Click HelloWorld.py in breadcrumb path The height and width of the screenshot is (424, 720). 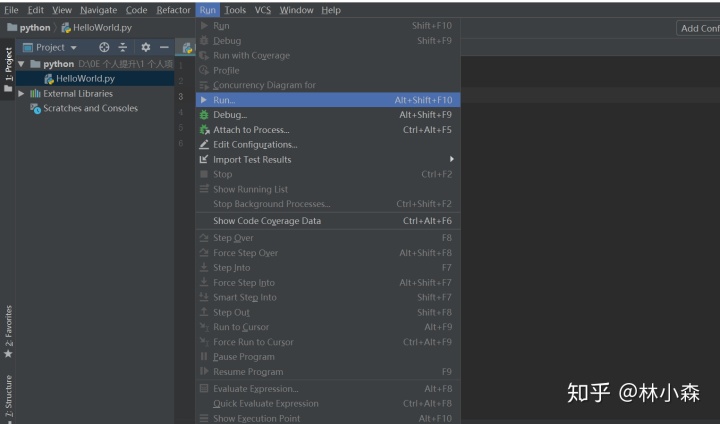pos(102,28)
